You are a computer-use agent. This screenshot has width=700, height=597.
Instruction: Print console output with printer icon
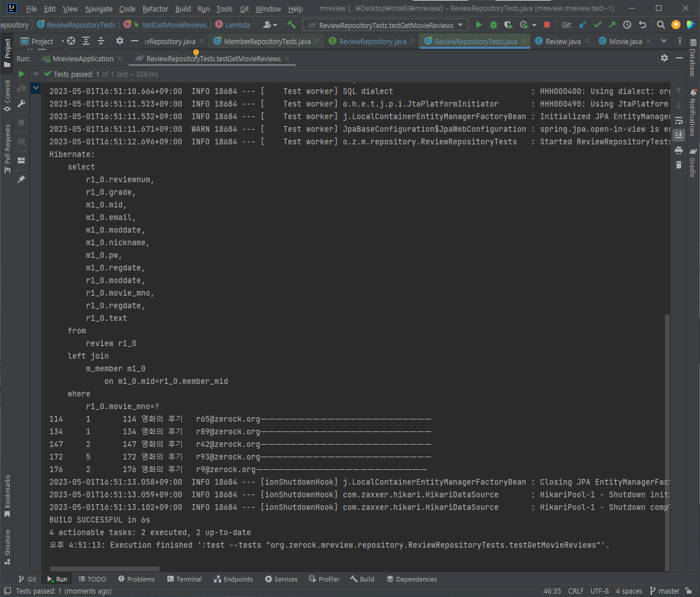679,150
